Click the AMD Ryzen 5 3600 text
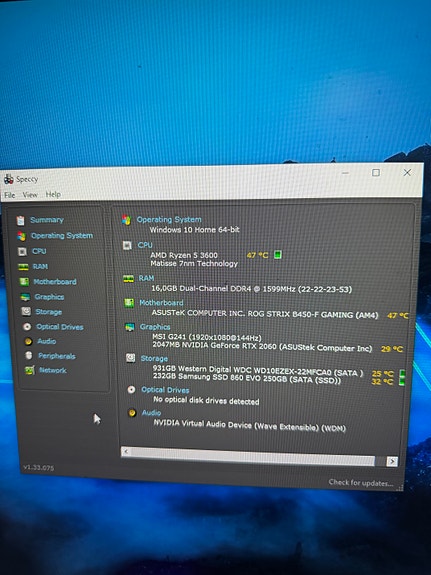This screenshot has height=575, width=431. coord(184,255)
